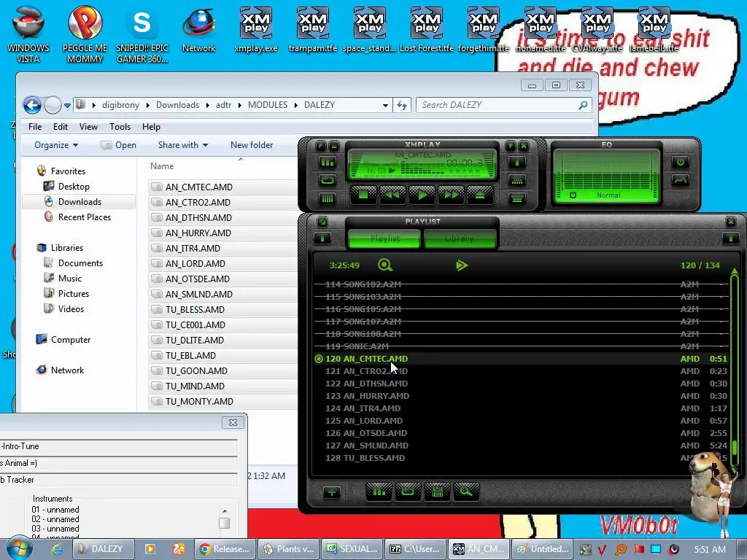Open track info with the 'i' button beside XMPlay display
The image size is (747, 560).
tap(517, 163)
